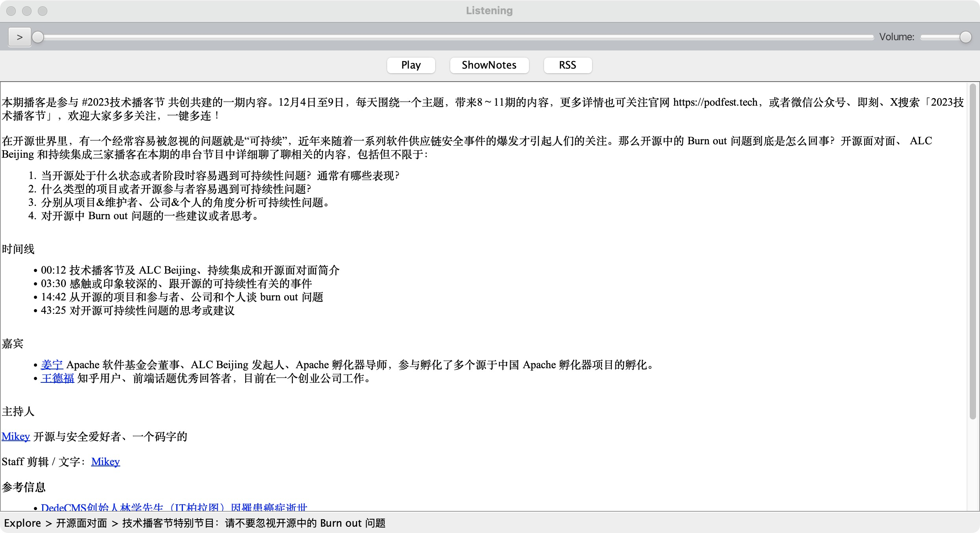Image resolution: width=980 pixels, height=533 pixels.
Task: Click the Mikey staff editor link
Action: (105, 462)
